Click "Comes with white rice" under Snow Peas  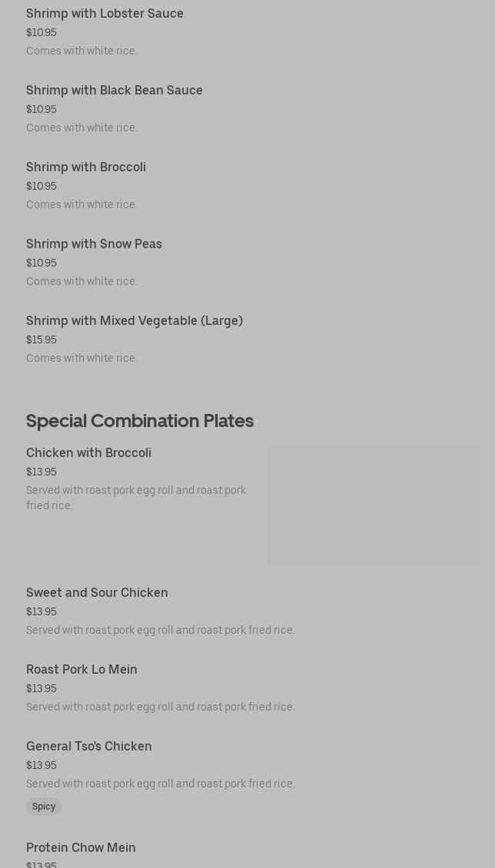coord(81,282)
